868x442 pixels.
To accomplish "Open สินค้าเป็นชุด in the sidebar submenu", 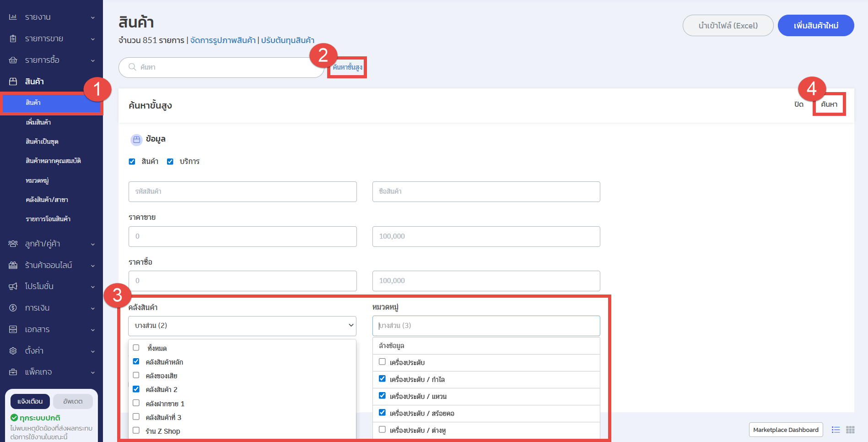I will coord(42,142).
